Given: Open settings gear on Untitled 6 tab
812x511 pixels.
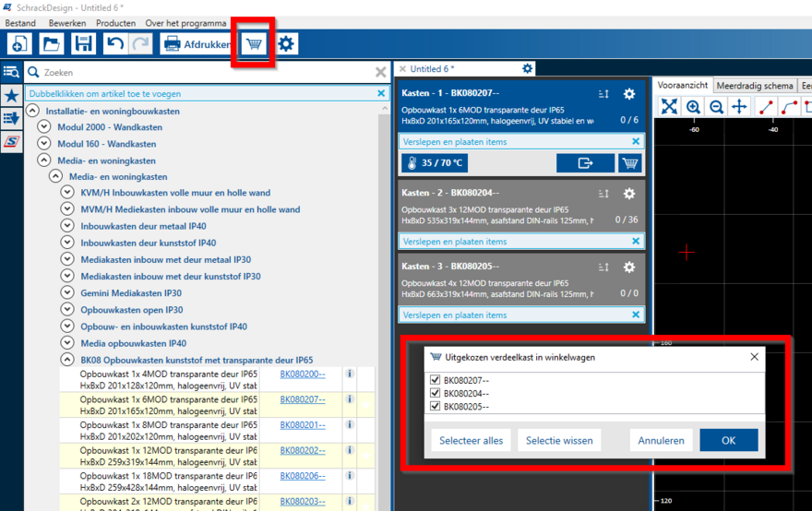Looking at the screenshot, I should point(527,68).
